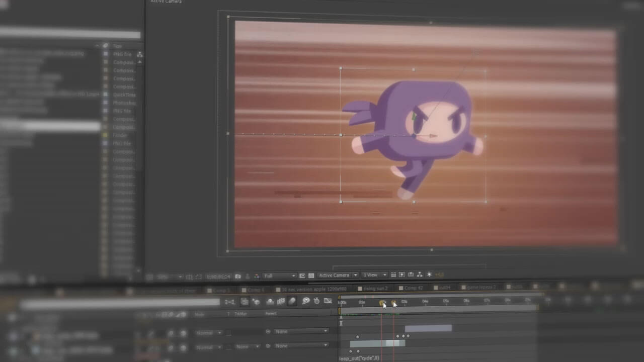
Task: Toggle the Transparency Grid in viewer
Action: pos(311,276)
